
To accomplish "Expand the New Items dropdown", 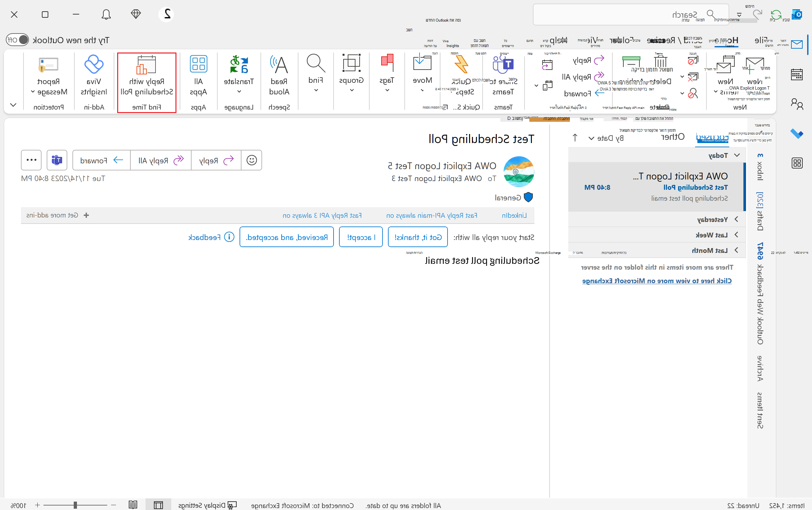I will [x=726, y=75].
